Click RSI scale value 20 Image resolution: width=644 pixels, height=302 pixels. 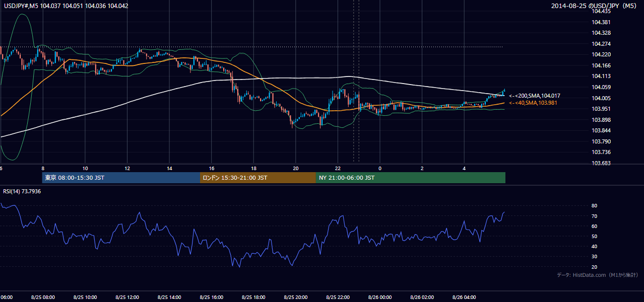(x=595, y=267)
